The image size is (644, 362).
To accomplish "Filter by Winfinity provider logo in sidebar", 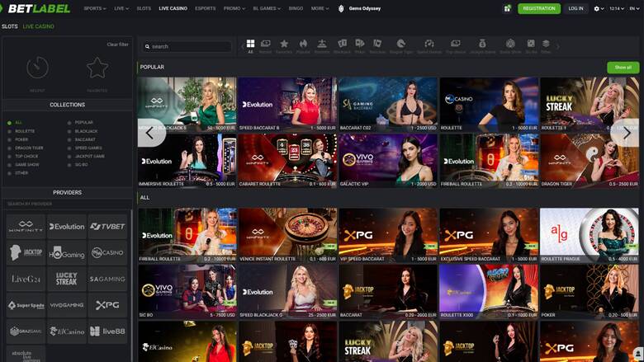I will click(x=26, y=226).
